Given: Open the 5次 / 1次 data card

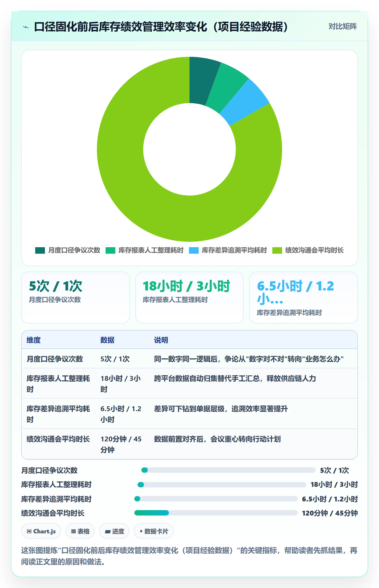Looking at the screenshot, I should (x=76, y=298).
